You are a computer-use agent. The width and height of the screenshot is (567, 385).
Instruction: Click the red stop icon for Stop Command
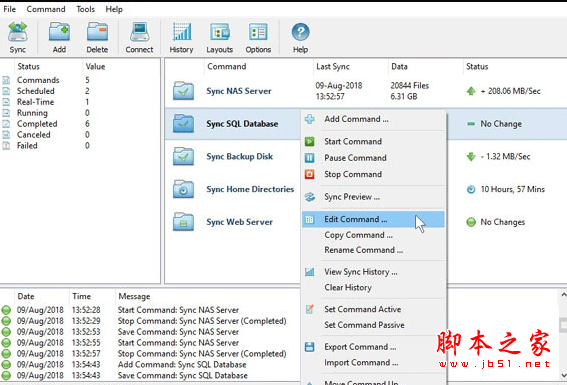point(310,174)
